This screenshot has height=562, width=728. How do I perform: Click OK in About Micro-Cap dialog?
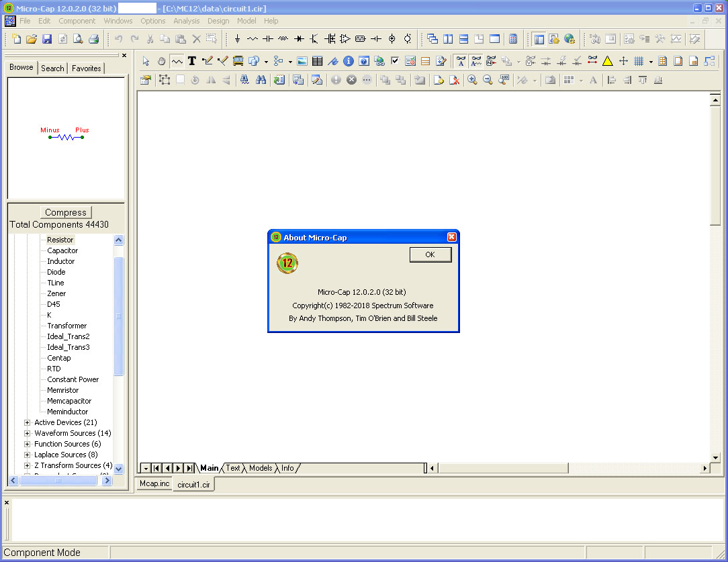point(430,254)
